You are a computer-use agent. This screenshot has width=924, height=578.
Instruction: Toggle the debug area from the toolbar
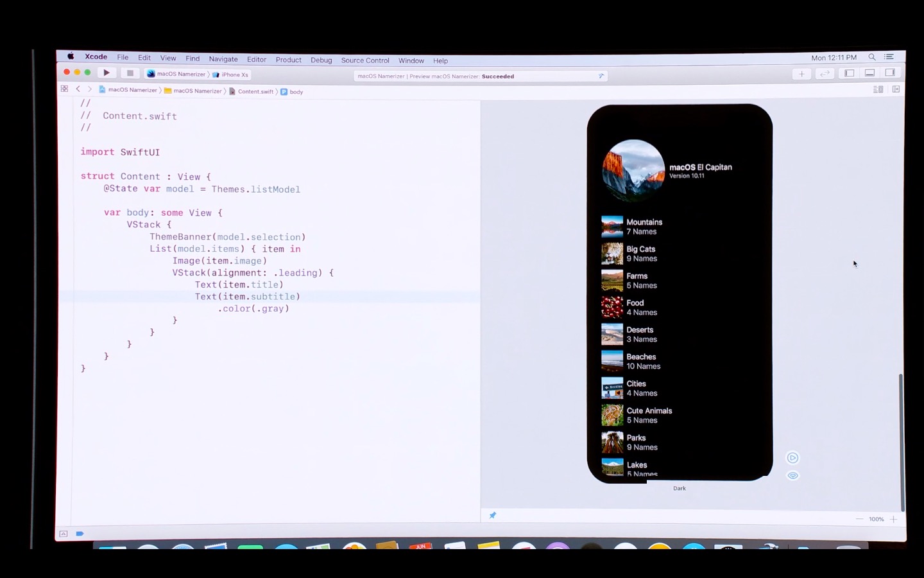tap(869, 73)
